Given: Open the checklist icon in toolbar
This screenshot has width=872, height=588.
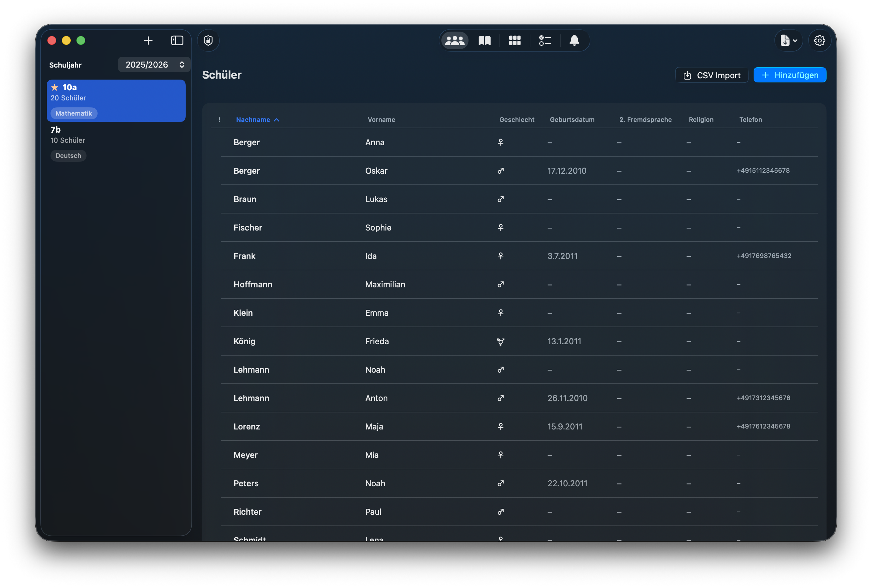Looking at the screenshot, I should (545, 40).
